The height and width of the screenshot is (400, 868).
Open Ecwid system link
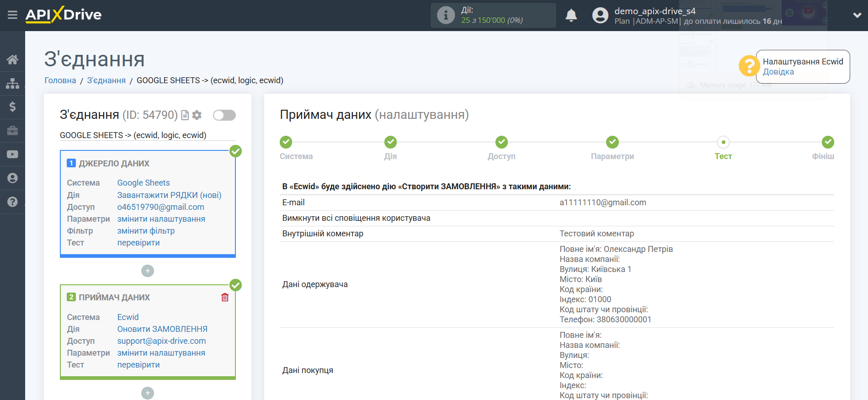click(128, 317)
